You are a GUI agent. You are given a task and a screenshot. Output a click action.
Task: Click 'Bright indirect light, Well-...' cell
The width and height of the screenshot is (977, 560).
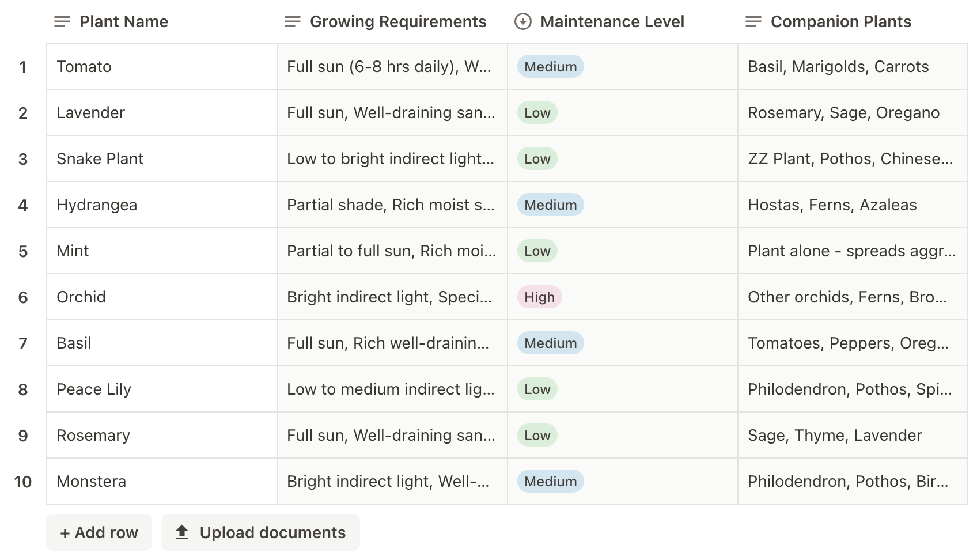pyautogui.click(x=392, y=481)
